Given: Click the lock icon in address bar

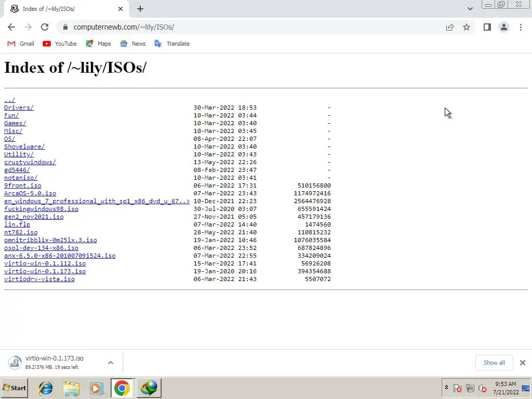Looking at the screenshot, I should tap(65, 27).
